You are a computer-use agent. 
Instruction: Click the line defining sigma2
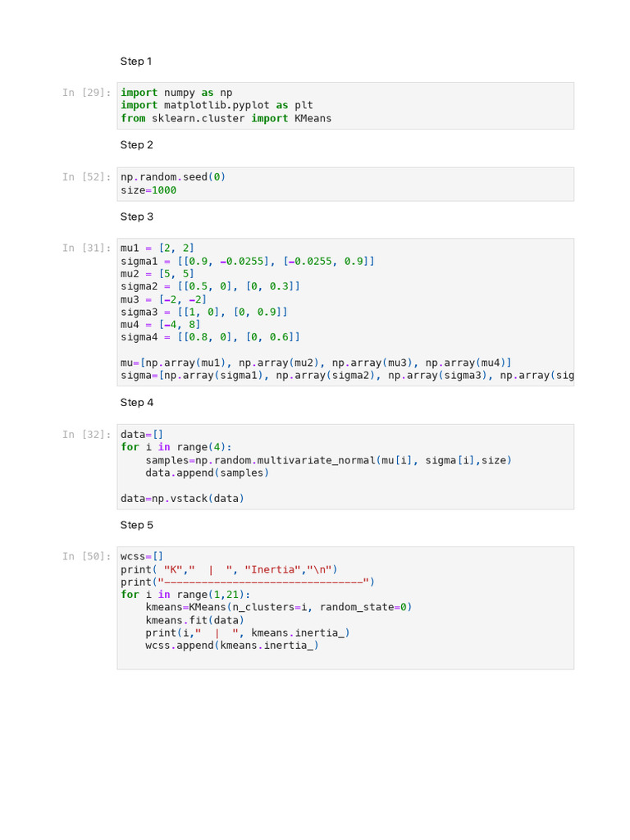click(x=210, y=286)
